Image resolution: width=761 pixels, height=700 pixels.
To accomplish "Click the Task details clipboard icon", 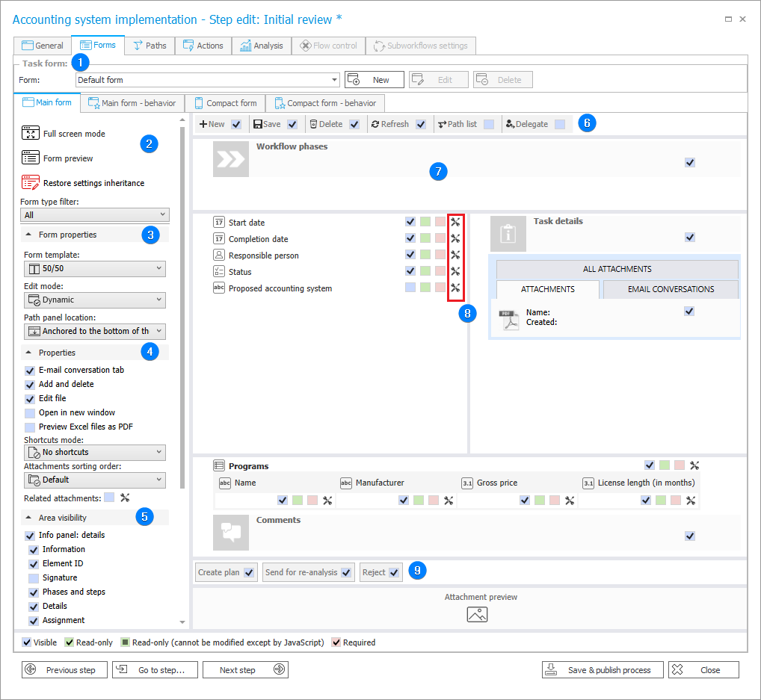I will point(508,233).
